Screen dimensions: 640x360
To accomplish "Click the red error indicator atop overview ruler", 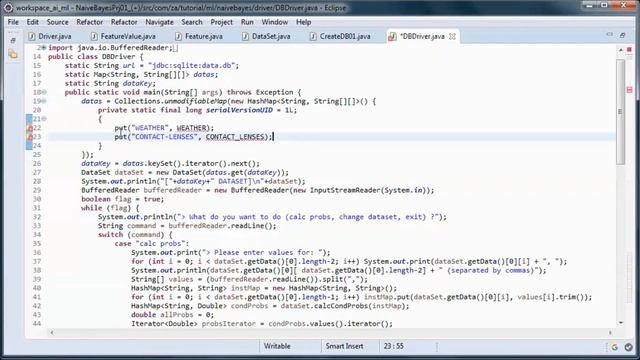I will (629, 49).
